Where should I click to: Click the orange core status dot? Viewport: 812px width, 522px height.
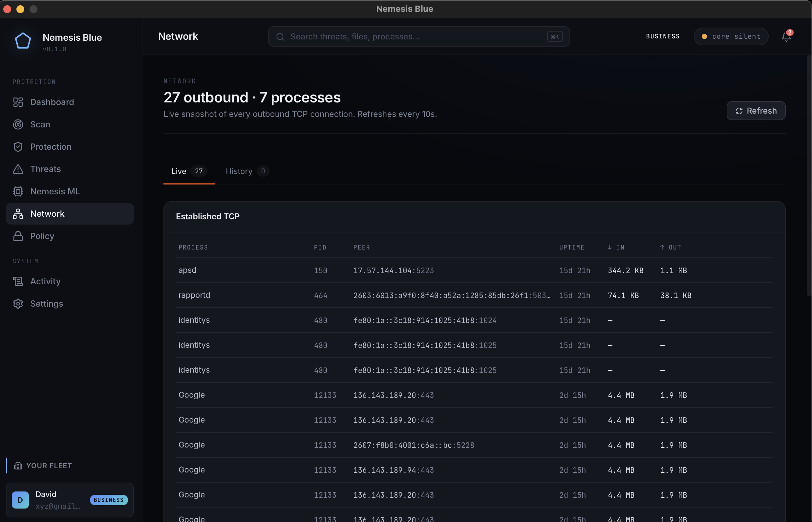tap(704, 37)
